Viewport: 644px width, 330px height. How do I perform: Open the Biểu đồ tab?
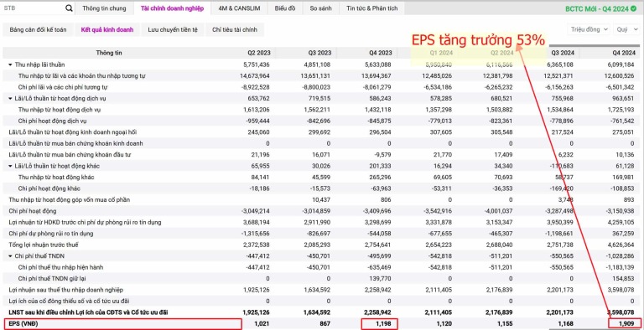[285, 8]
